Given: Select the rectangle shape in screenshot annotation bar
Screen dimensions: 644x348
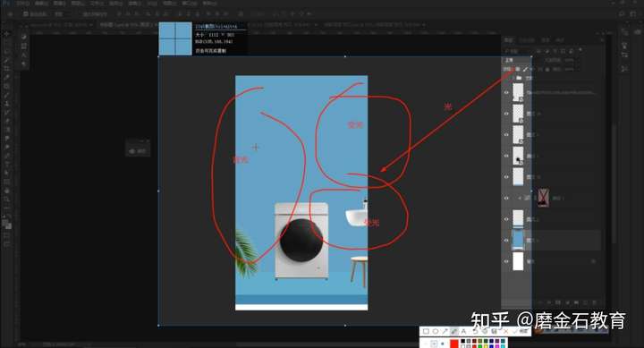Looking at the screenshot, I should 426,331.
